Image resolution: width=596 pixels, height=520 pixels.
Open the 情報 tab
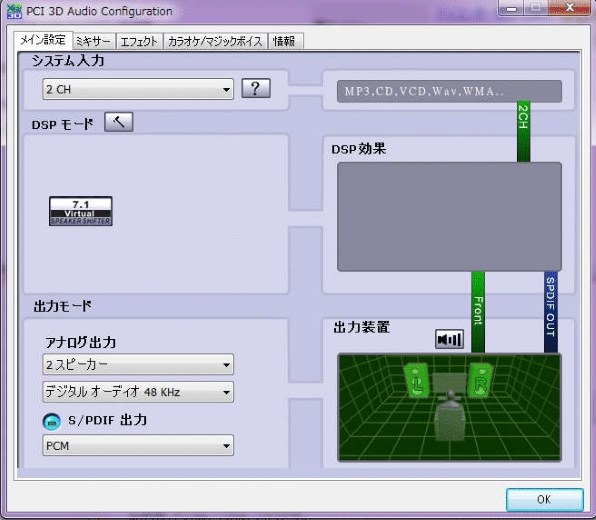pos(285,41)
